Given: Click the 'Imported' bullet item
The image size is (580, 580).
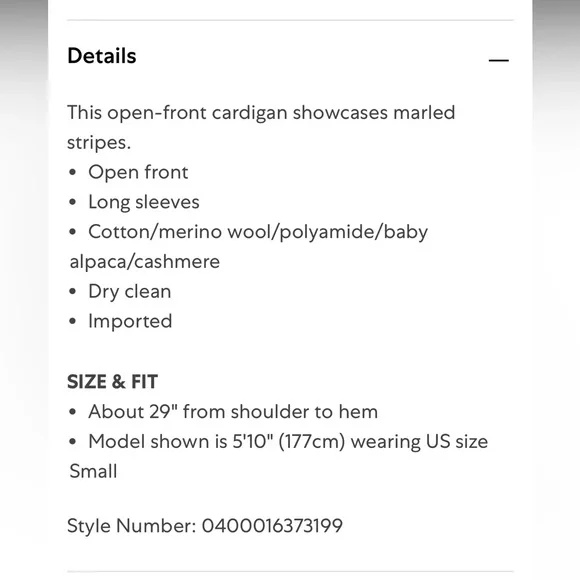Looking at the screenshot, I should coord(130,321).
